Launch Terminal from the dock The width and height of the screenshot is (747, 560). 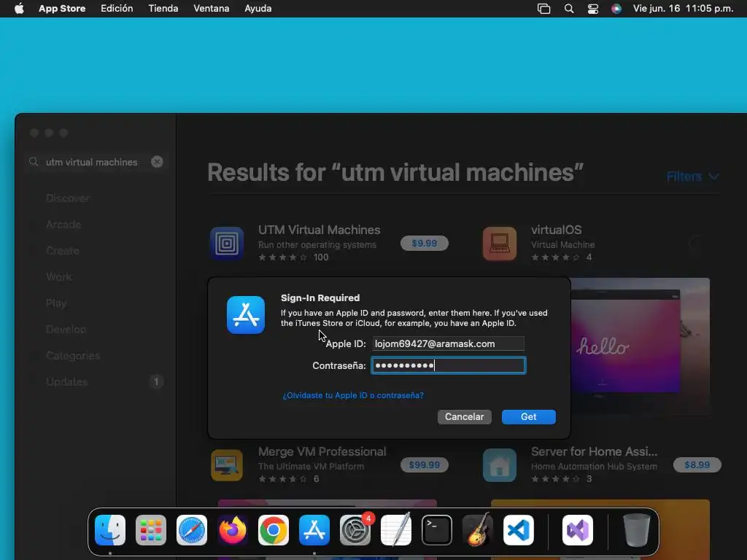(x=437, y=530)
